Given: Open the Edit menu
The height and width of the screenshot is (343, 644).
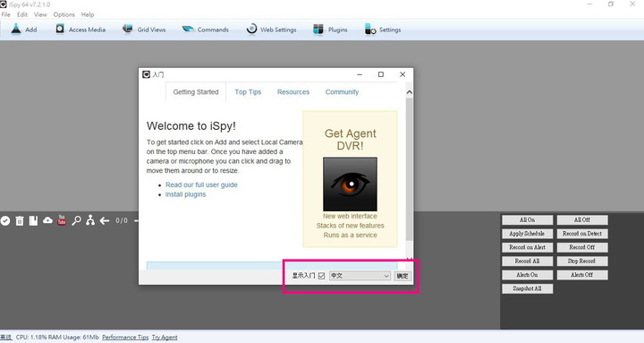Looking at the screenshot, I should (22, 14).
